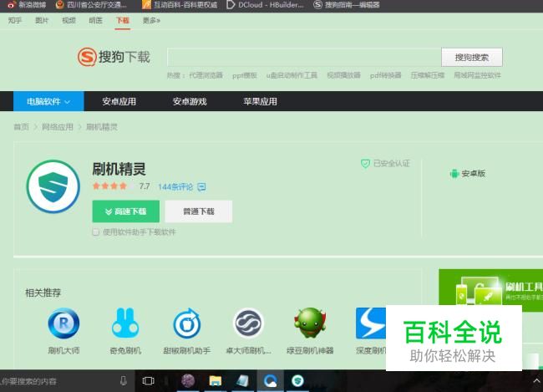Go to 网络应用 breadcrumb
The height and width of the screenshot is (392, 543).
pos(58,127)
